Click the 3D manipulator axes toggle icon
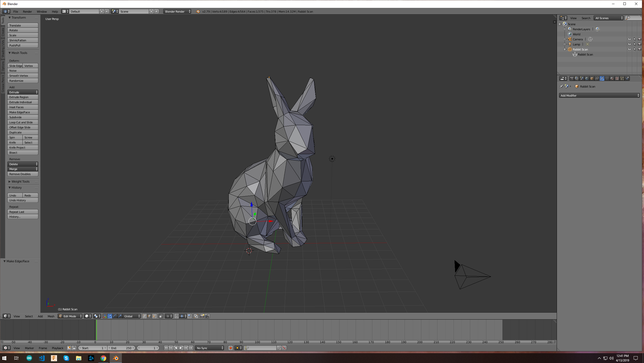This screenshot has height=363, width=644. click(105, 316)
